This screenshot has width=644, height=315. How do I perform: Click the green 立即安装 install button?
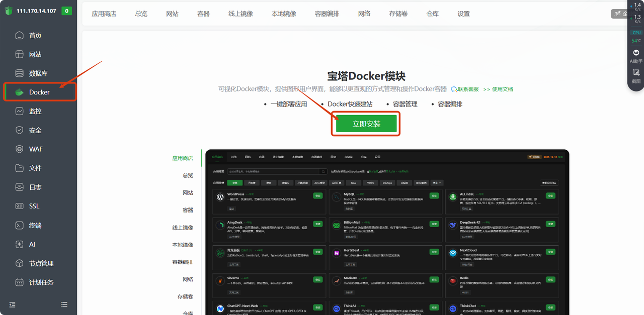tap(367, 124)
